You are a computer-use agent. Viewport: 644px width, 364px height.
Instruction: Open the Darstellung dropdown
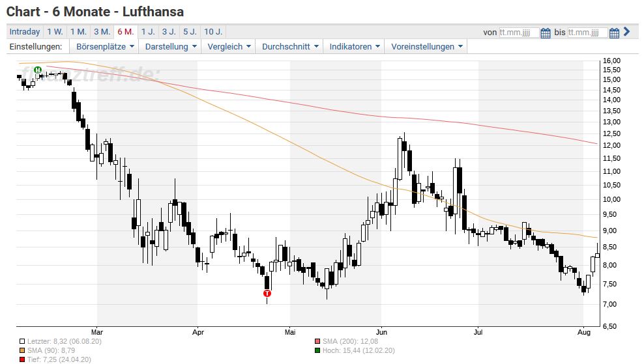[170, 47]
